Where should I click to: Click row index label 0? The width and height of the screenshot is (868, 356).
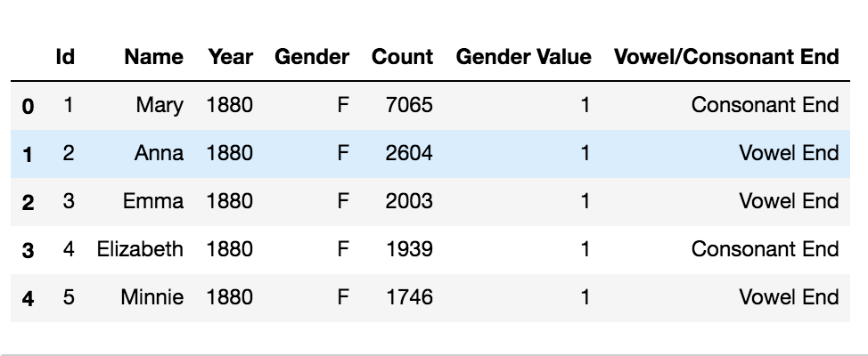tap(28, 106)
